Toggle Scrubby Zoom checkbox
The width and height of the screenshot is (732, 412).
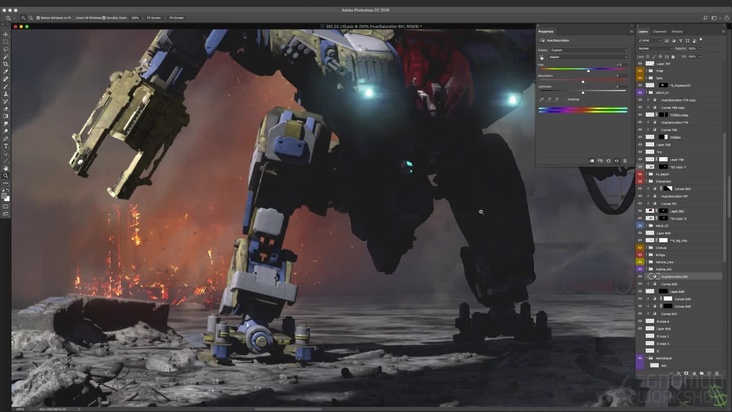104,18
